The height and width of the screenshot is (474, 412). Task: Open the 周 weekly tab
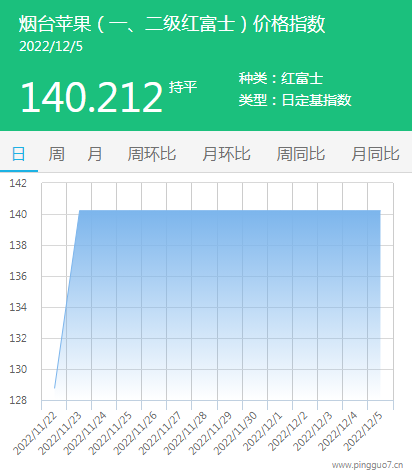pos(57,154)
